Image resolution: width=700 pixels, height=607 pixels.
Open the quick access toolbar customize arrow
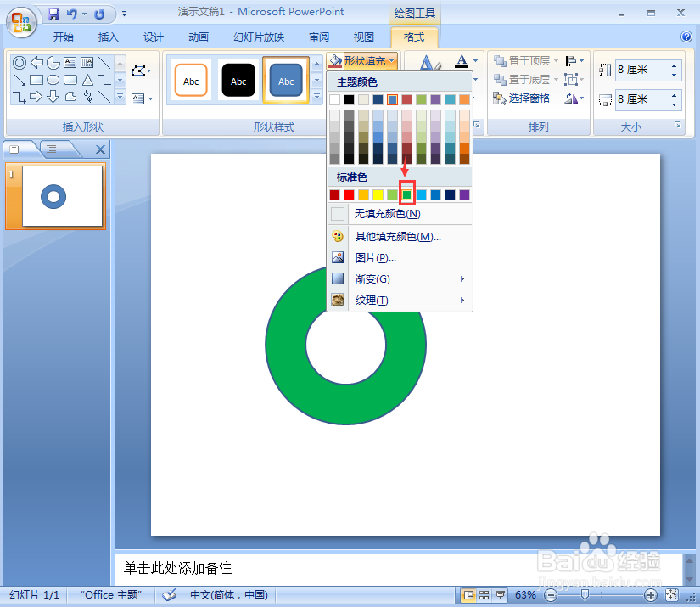(x=124, y=14)
